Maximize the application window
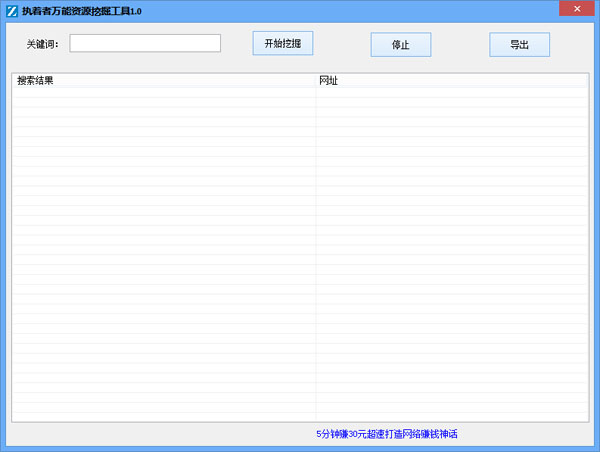600x452 pixels. (x=543, y=8)
